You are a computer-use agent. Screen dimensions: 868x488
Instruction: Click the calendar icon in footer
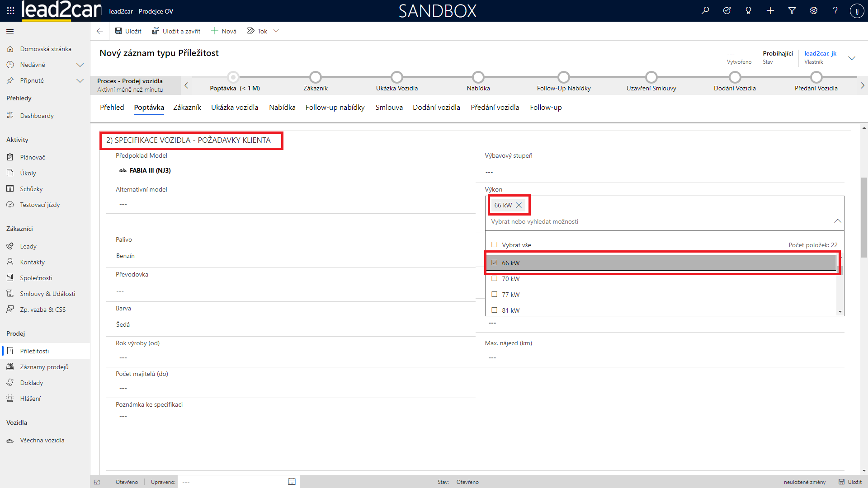[x=292, y=482]
